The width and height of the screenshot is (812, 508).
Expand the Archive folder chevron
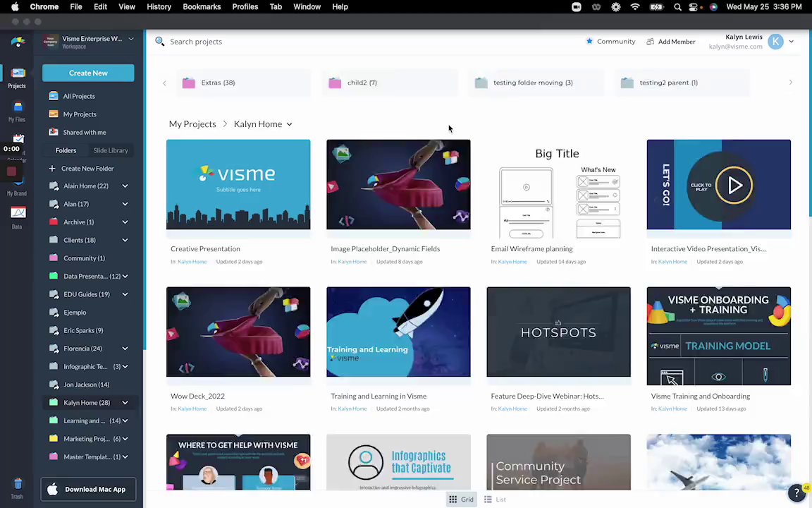(125, 222)
